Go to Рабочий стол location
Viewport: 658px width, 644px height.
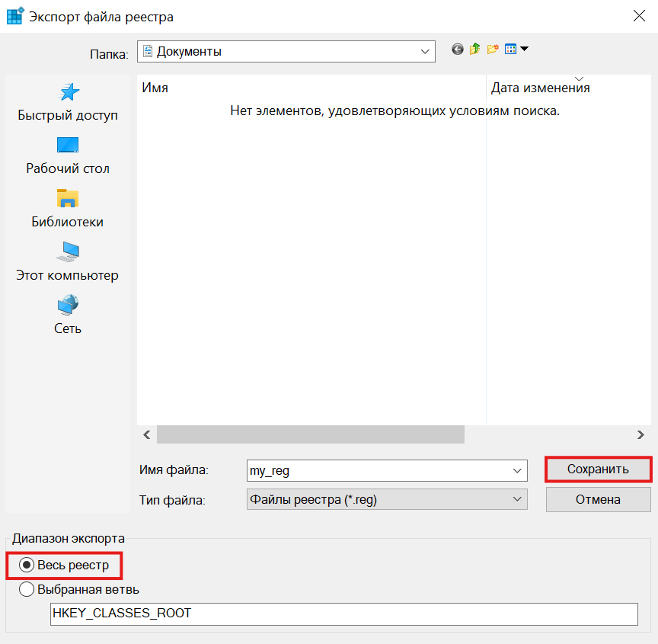(x=68, y=156)
